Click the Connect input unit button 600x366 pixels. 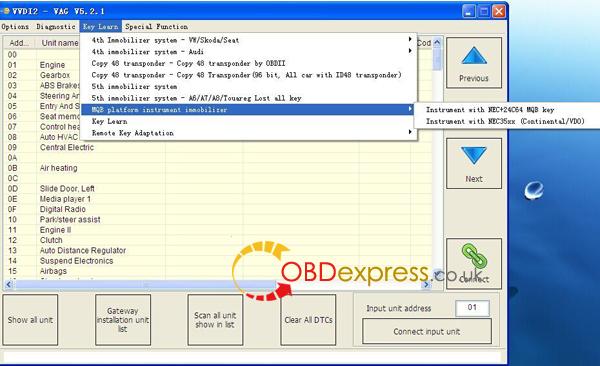(x=427, y=332)
